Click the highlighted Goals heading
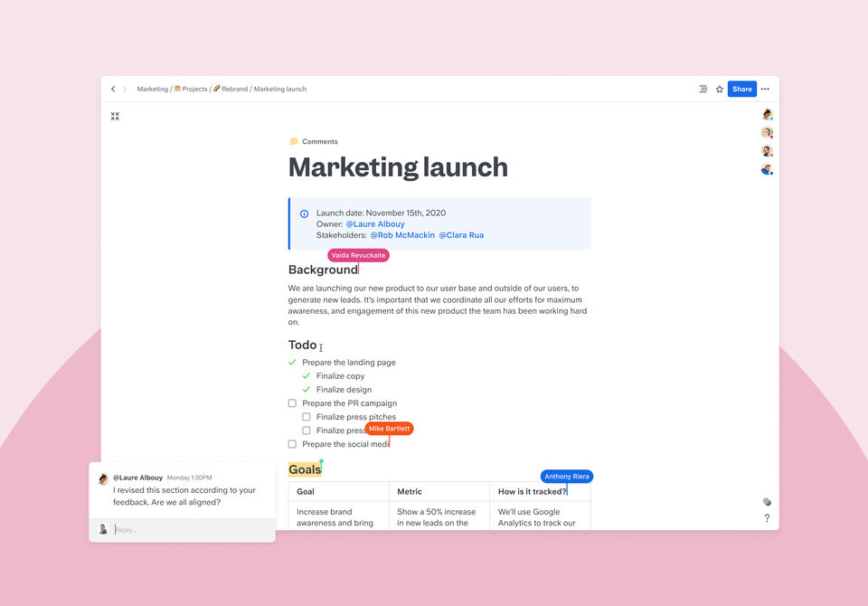 [x=305, y=469]
